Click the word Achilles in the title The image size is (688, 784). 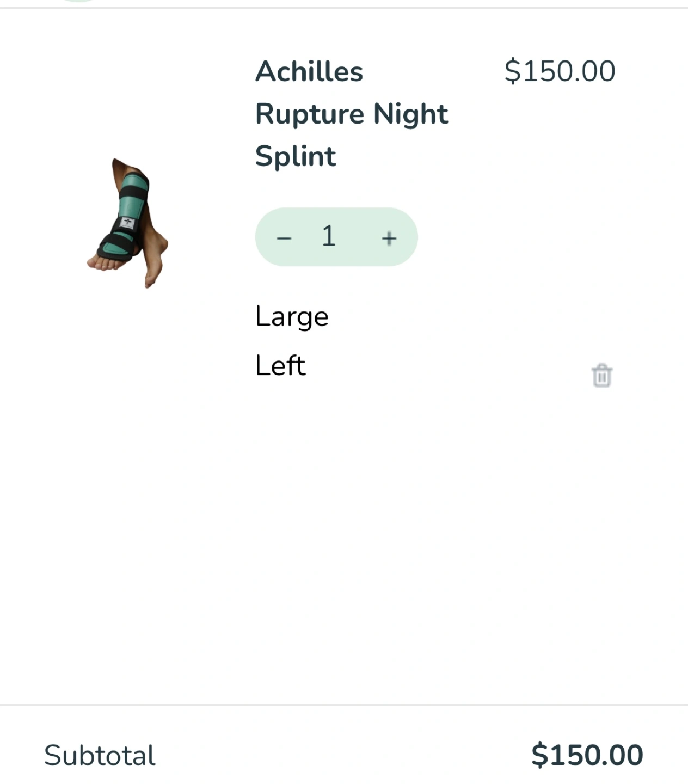tap(309, 71)
